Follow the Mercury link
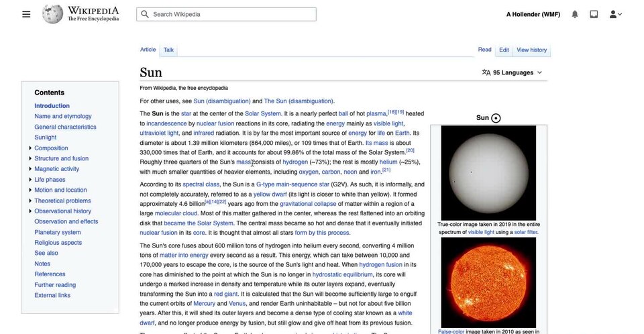This screenshot has height=334, width=644. 204,304
